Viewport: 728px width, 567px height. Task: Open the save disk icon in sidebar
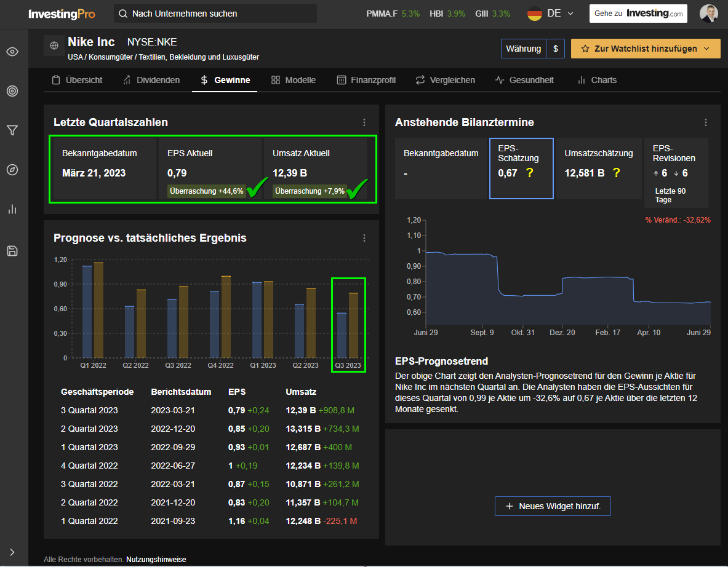point(12,251)
